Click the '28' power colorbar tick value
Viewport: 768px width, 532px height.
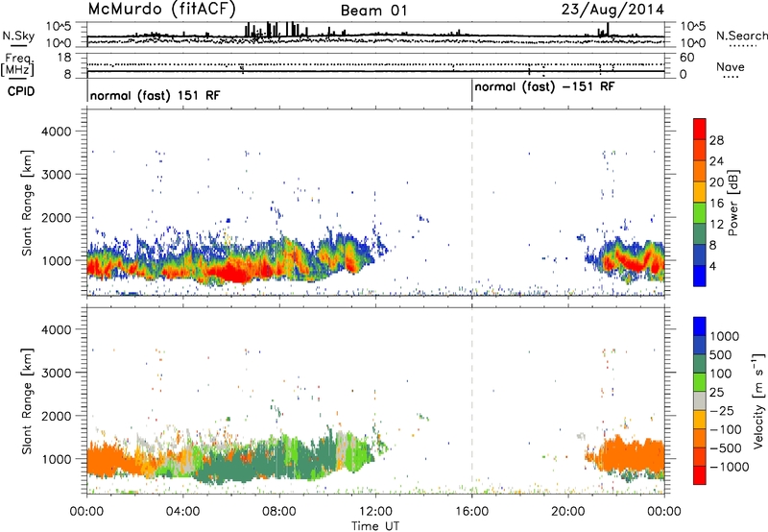pyautogui.click(x=716, y=140)
